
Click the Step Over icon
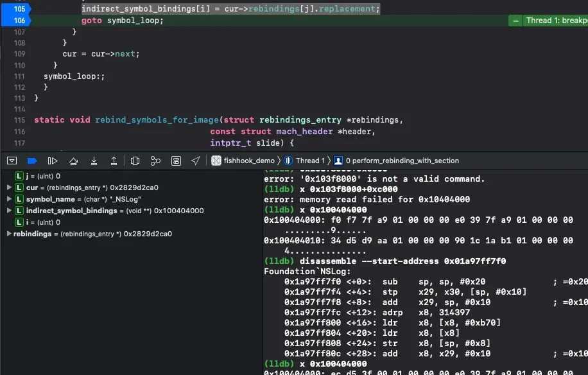point(73,161)
